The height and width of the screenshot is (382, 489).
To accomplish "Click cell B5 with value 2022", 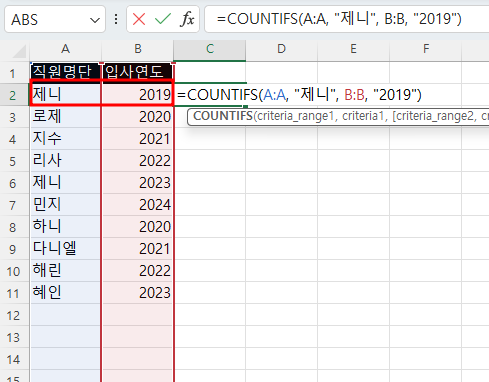I will coord(138,161).
